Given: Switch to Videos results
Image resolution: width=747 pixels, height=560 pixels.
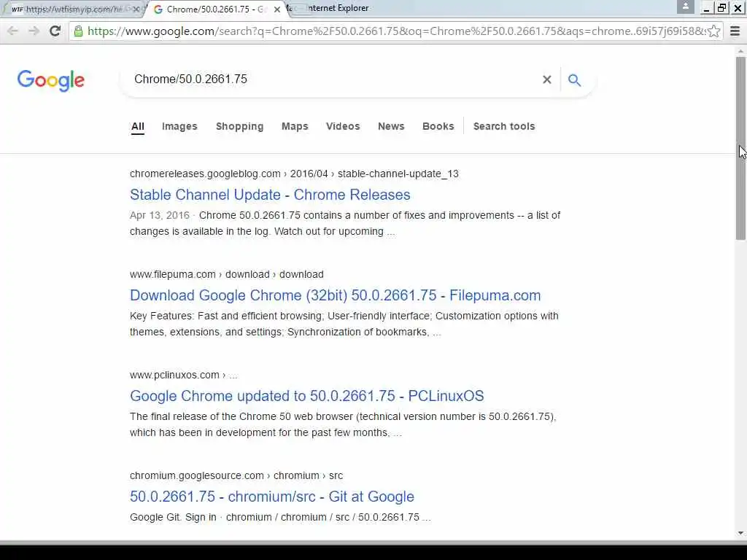Looking at the screenshot, I should tap(343, 126).
